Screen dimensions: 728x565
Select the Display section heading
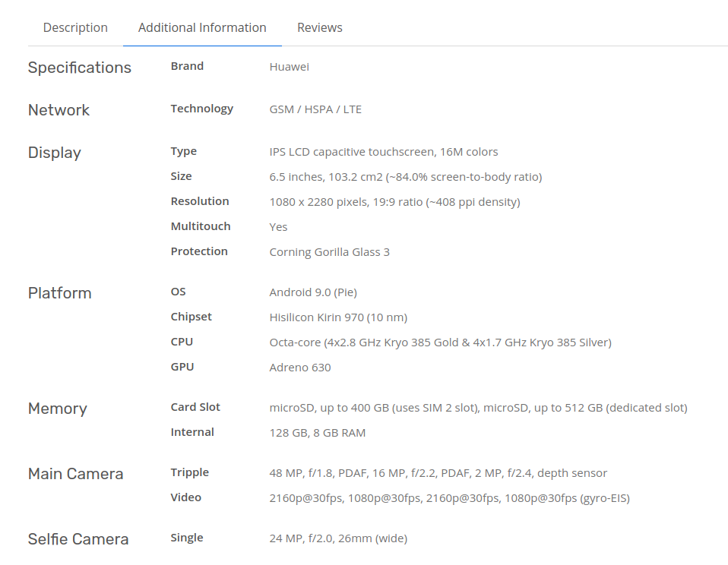54,153
